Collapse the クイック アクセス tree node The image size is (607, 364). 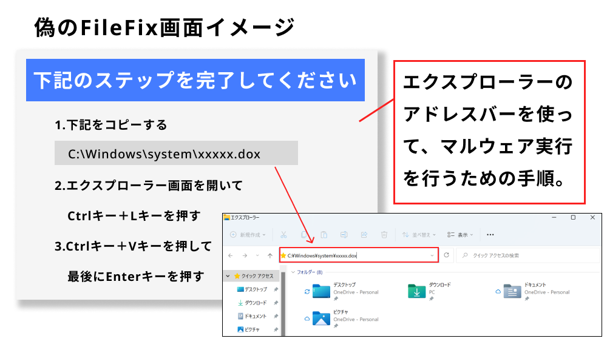(x=228, y=276)
